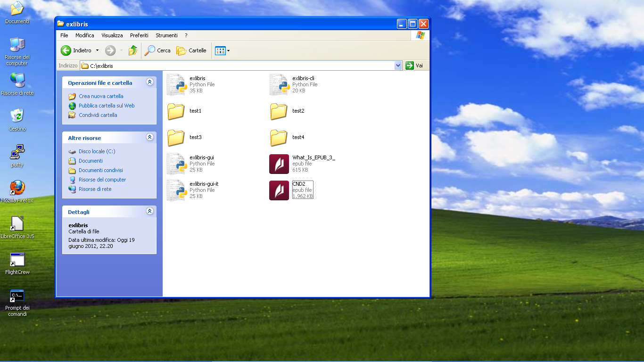The width and height of the screenshot is (644, 362).
Task: Click the test4 folder name label
Action: coord(298,137)
